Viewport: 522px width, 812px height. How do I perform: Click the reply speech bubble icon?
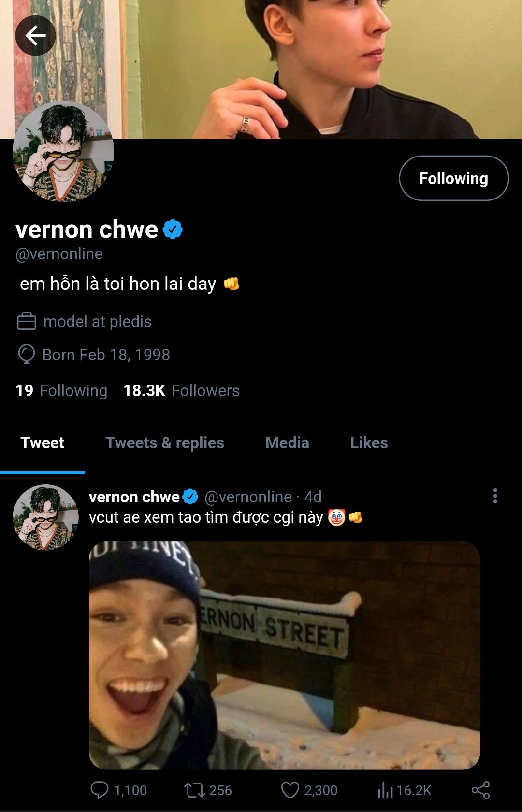100,790
